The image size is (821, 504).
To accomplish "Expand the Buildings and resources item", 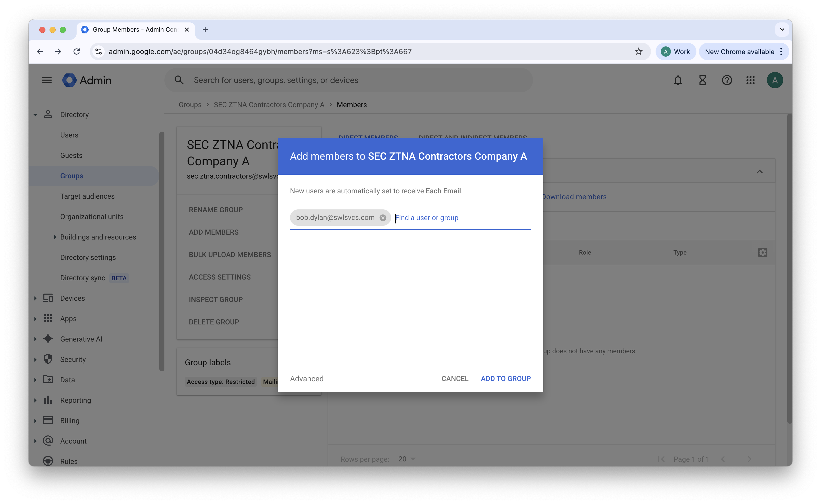I will point(55,237).
